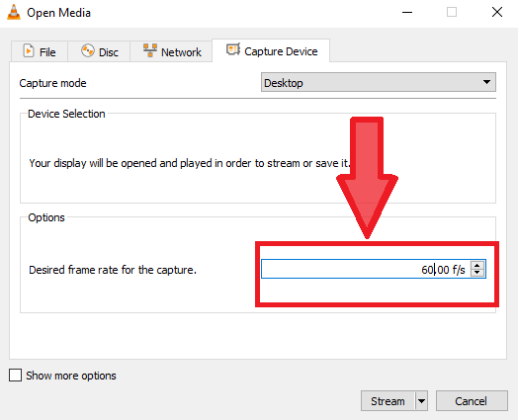This screenshot has width=518, height=420.
Task: Click the Cancel button
Action: tap(472, 401)
